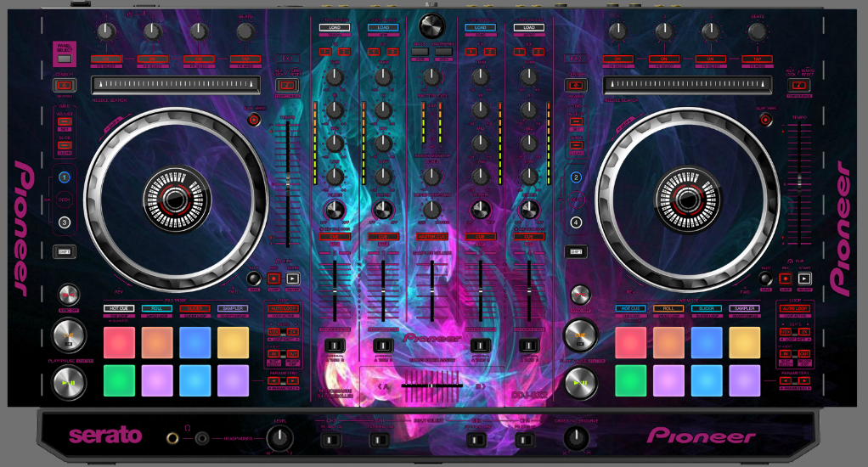Select Deck 2 on the right deck
Image resolution: width=868 pixels, height=467 pixels.
(576, 177)
